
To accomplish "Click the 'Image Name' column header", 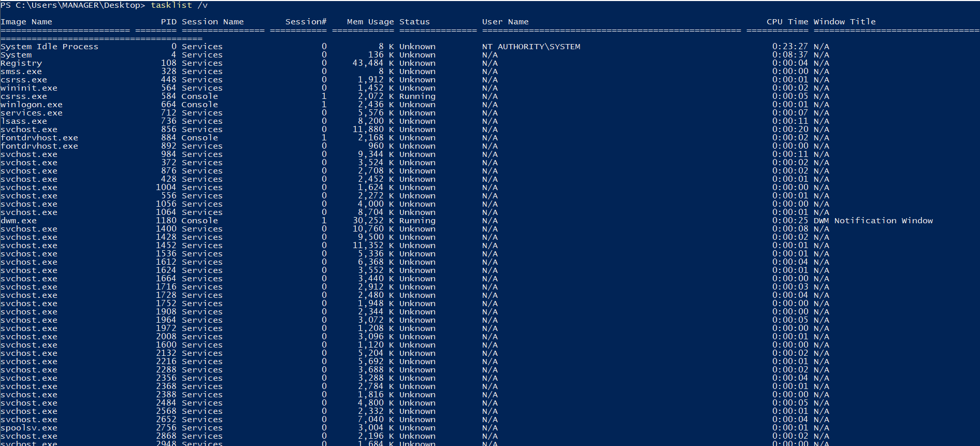I will 26,22.
